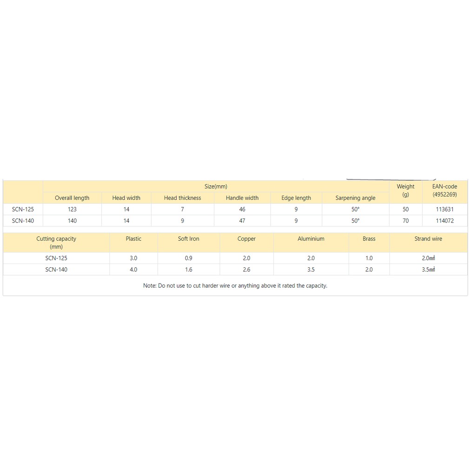
Task: Click the Weight (g) column header
Action: (405, 191)
